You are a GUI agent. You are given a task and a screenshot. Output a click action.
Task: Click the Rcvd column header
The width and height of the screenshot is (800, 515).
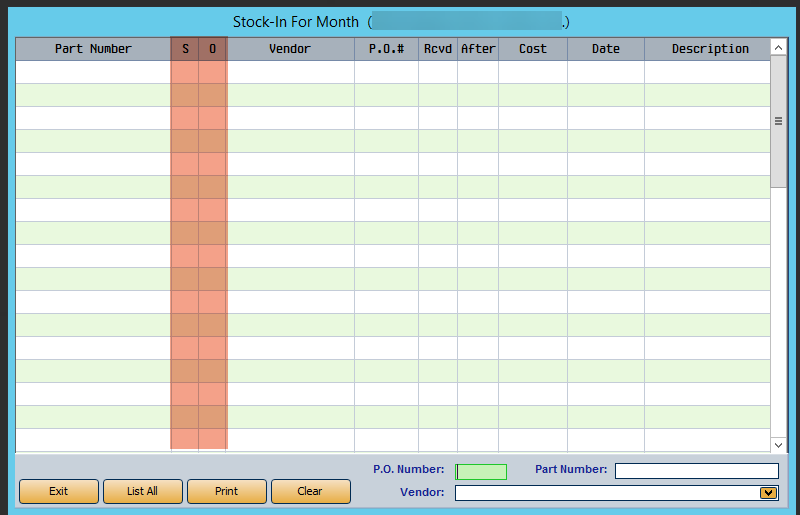point(438,49)
